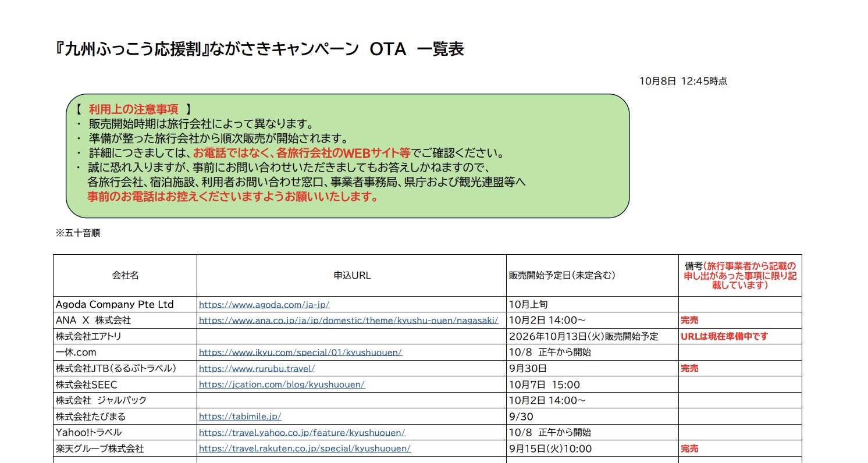Open the ANA kyushu-ouen nagasaki link
868x463 pixels.
(348, 320)
